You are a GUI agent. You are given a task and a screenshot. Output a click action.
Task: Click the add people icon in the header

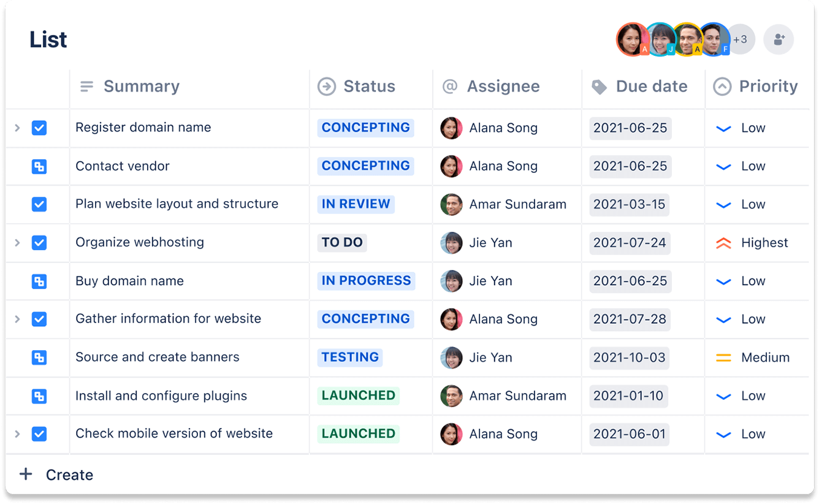coord(779,39)
